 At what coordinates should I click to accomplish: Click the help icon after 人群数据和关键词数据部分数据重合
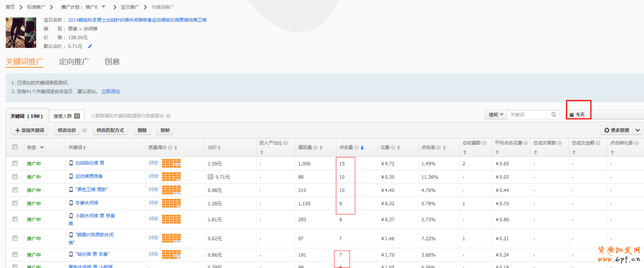point(168,116)
